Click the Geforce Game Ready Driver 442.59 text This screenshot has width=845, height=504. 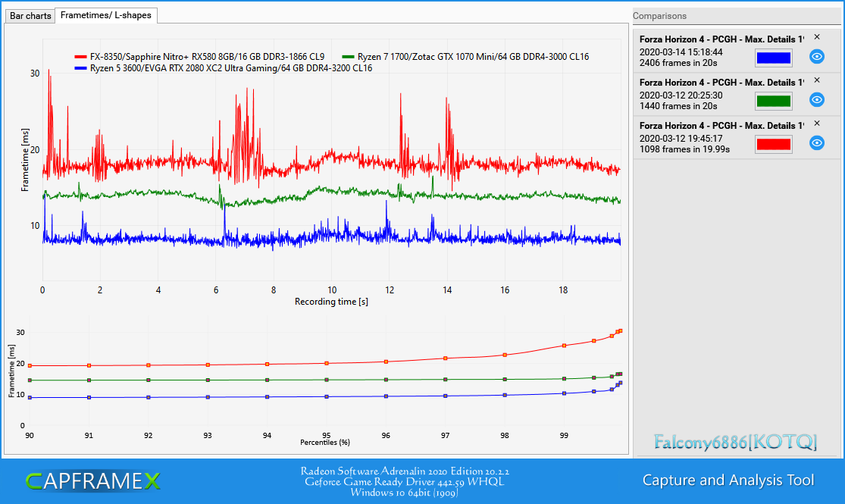click(404, 482)
